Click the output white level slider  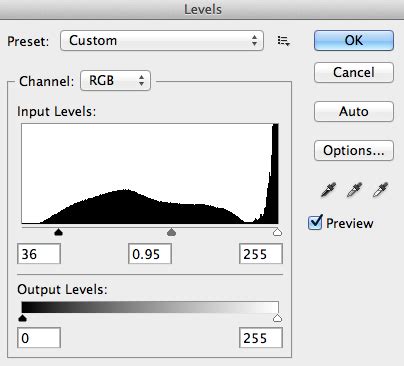tap(277, 318)
